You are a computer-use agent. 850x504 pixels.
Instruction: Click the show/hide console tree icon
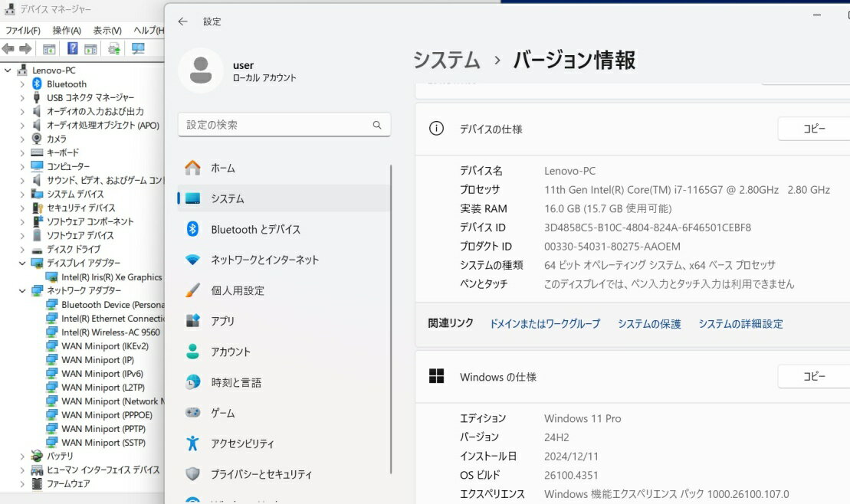[x=49, y=49]
